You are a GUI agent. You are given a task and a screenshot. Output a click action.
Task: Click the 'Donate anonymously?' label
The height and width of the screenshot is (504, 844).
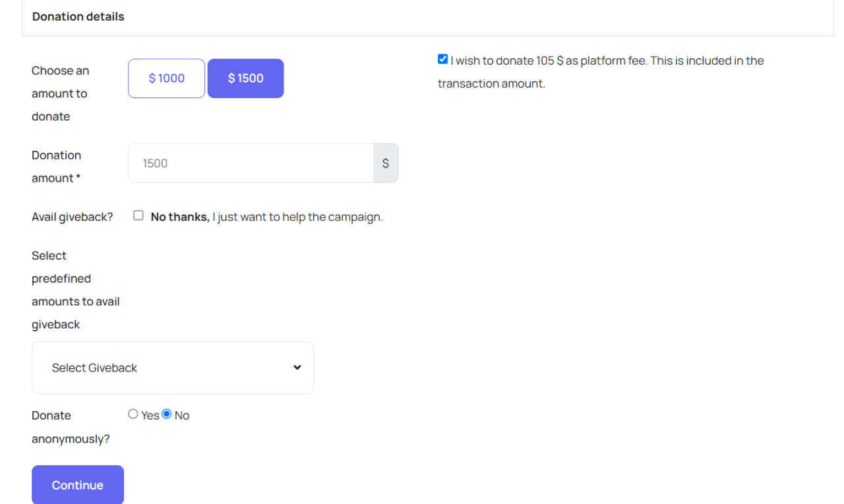tap(71, 427)
